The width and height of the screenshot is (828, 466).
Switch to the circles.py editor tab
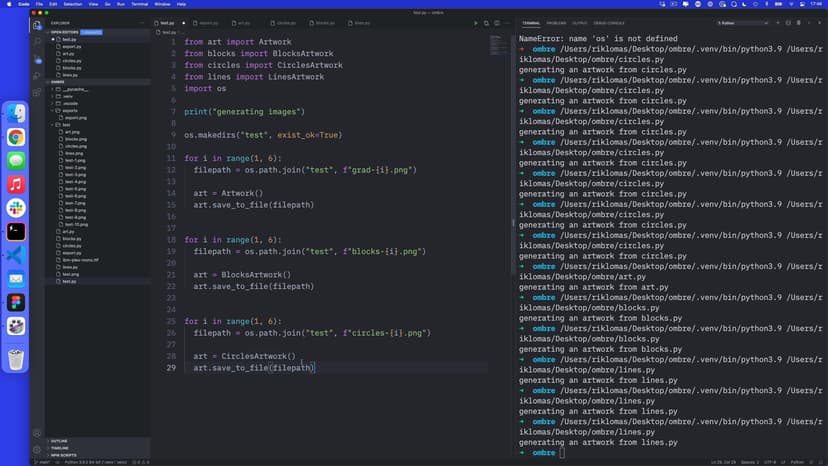point(285,22)
